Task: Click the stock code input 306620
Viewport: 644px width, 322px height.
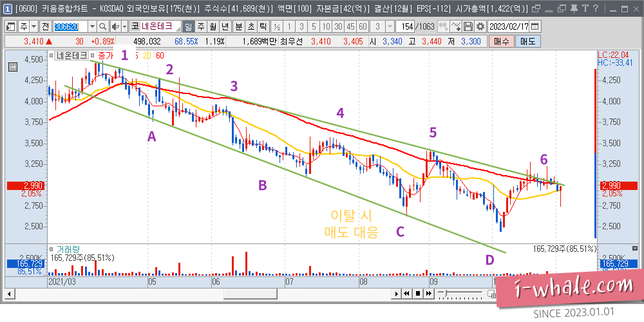Action: (x=71, y=26)
